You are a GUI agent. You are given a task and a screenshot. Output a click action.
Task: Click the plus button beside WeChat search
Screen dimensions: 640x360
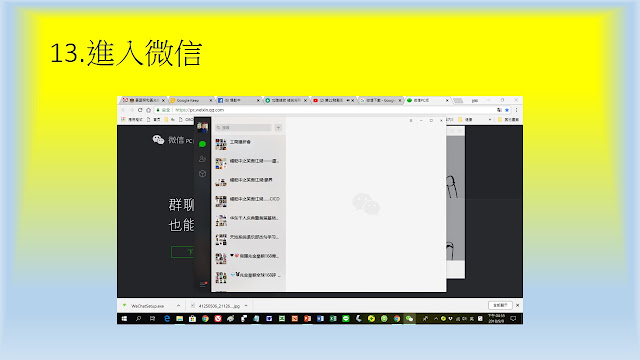coord(278,128)
